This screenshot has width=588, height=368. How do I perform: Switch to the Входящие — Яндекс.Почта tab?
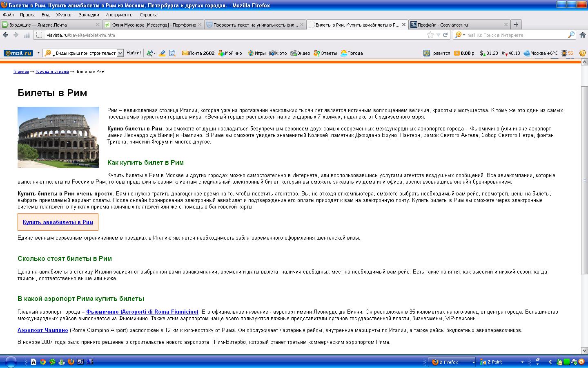click(51, 25)
